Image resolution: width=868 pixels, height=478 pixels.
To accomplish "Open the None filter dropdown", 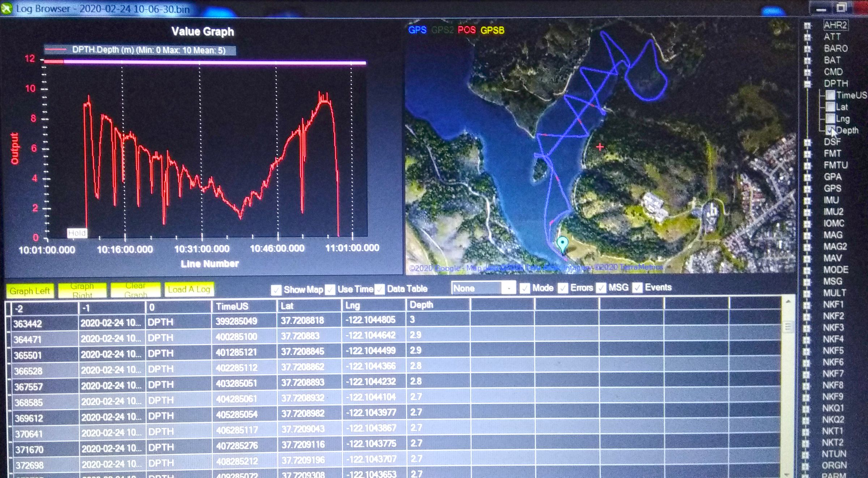I will pyautogui.click(x=509, y=288).
